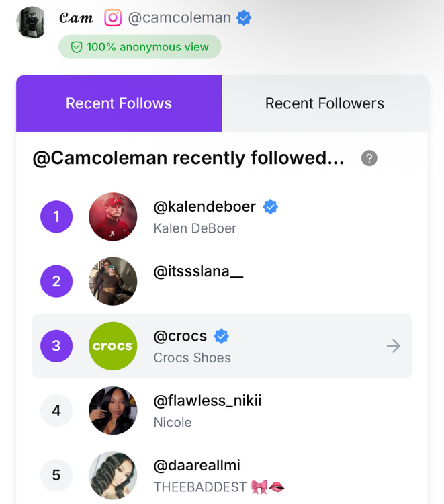
Task: Click the shield icon in anonymous view badge
Action: [76, 47]
